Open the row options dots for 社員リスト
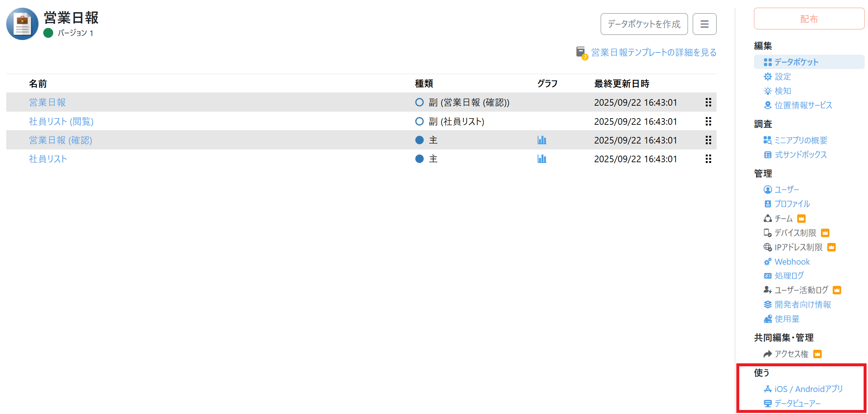The width and height of the screenshot is (868, 414). pos(708,159)
